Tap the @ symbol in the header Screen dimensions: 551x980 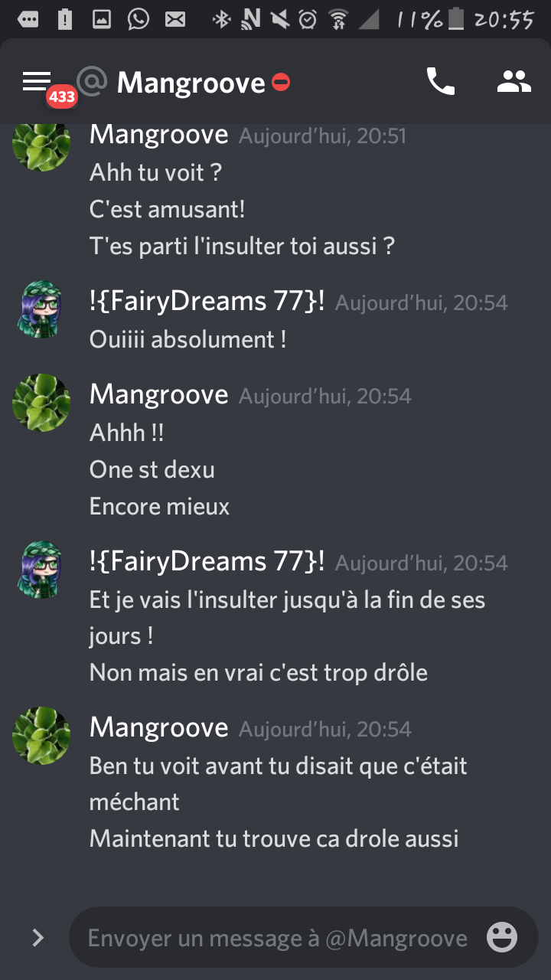pos(92,81)
